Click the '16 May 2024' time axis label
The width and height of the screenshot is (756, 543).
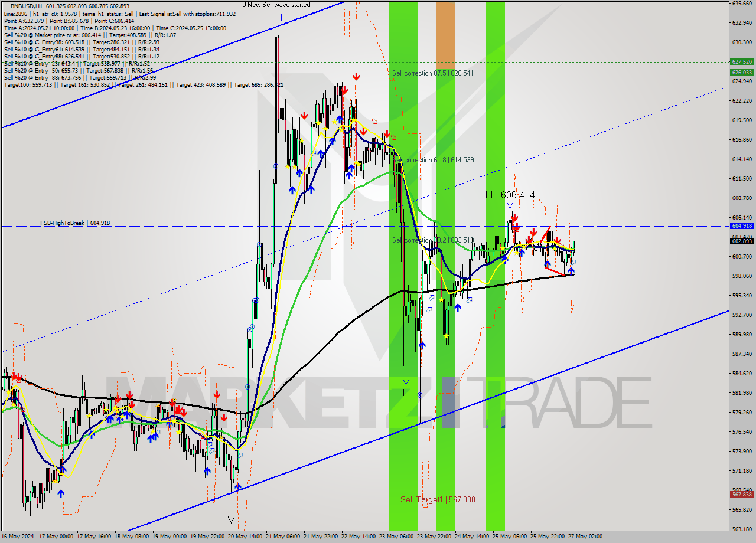pos(18,537)
